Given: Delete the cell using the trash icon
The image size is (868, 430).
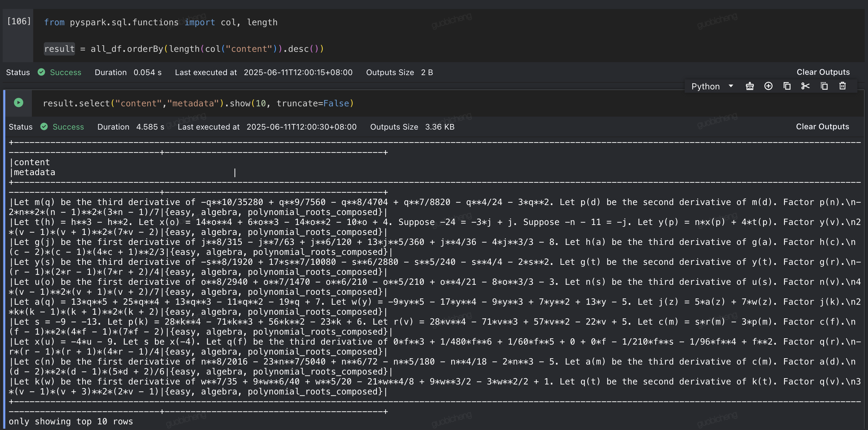Looking at the screenshot, I should (x=842, y=86).
